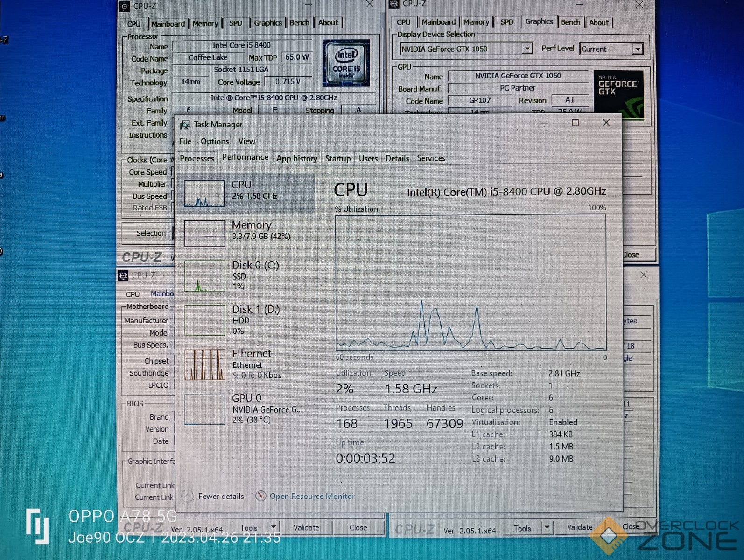Select the Ethernet activity item
The height and width of the screenshot is (560, 744).
pyautogui.click(x=246, y=364)
